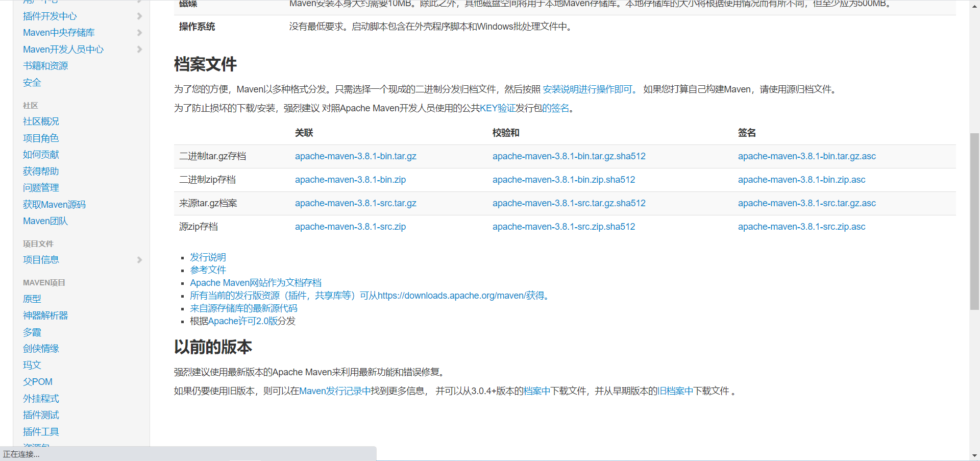Image resolution: width=980 pixels, height=461 pixels.
Task: Open apache-maven-3.8.1-src.tar.gz.sha512 checksum
Action: [x=569, y=203]
